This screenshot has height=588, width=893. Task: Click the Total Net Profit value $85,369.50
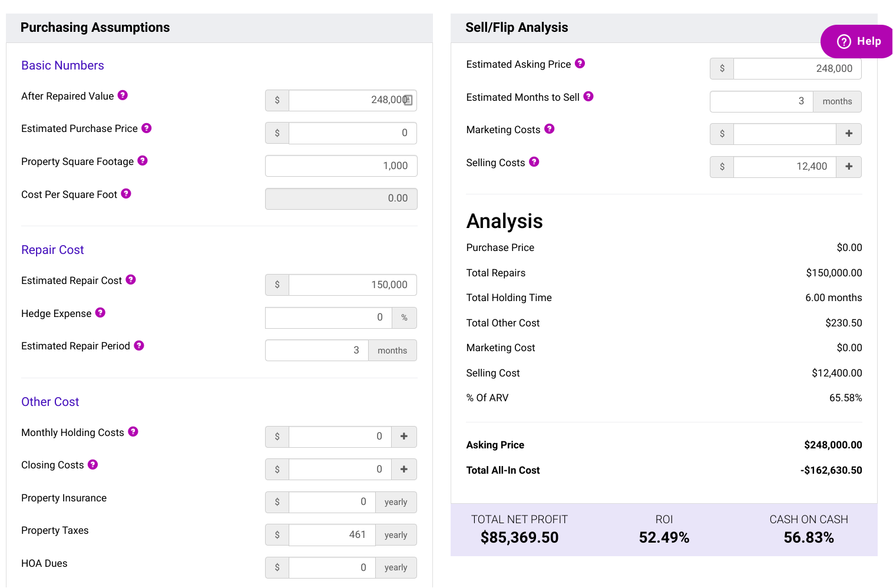point(520,537)
